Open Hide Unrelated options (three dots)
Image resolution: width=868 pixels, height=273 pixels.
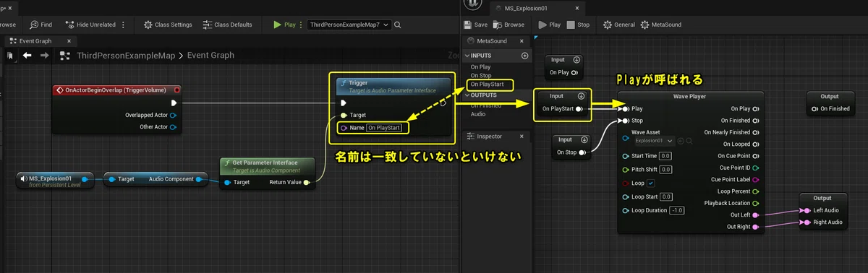click(x=124, y=25)
